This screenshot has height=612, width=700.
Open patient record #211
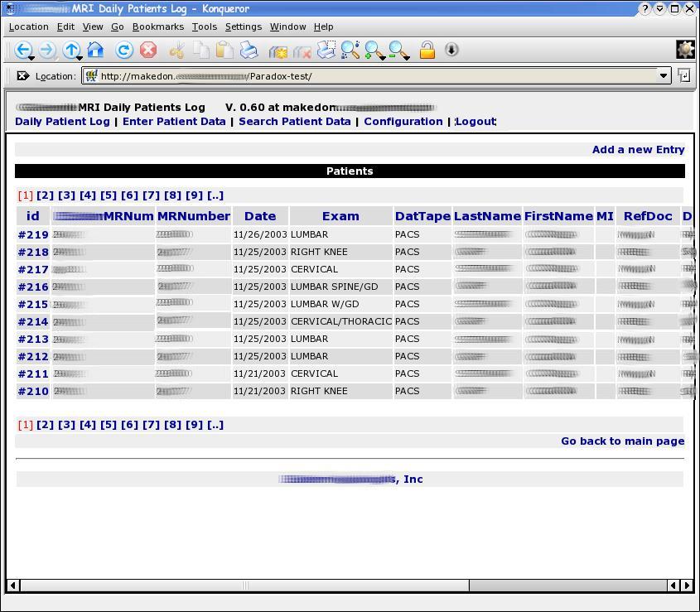point(33,374)
